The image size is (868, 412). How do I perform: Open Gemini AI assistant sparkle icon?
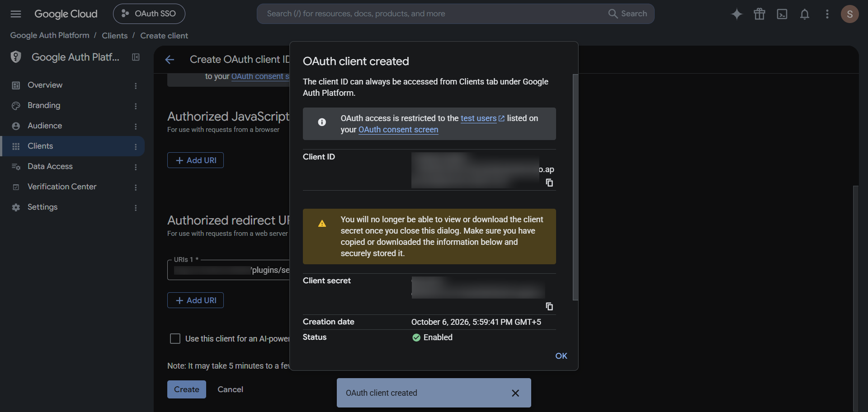[x=737, y=14]
